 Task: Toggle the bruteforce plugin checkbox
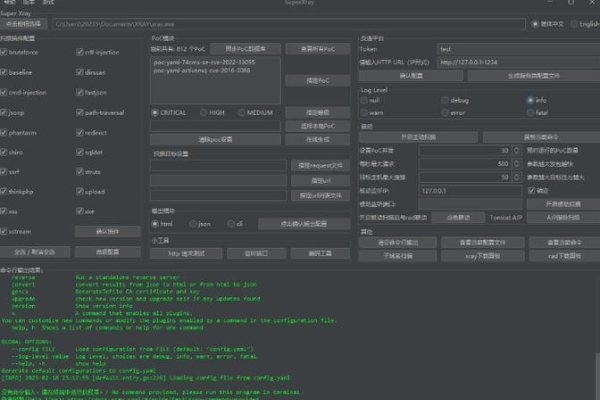tap(3, 52)
